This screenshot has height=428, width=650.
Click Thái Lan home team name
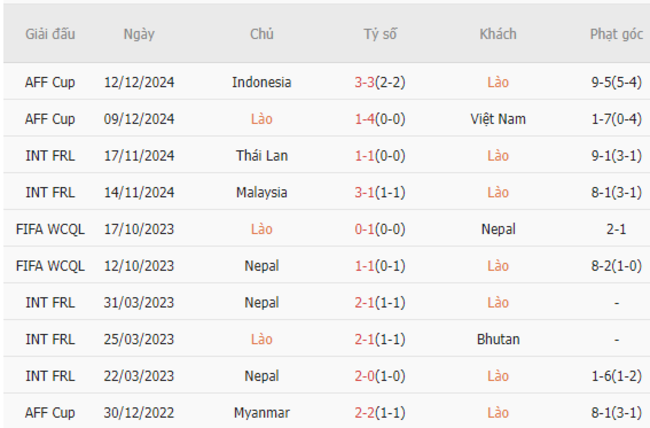(x=262, y=156)
